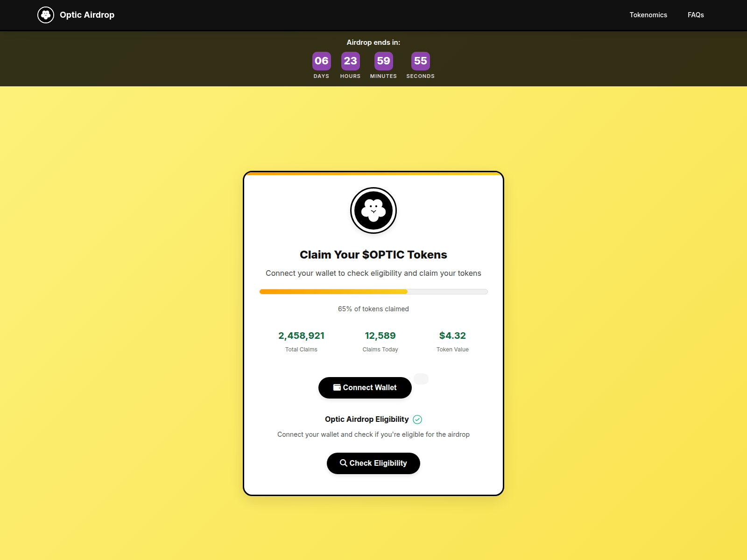Screen dimensions: 747x560
Task: Click the magnifier icon on Check Eligibility button
Action: coord(344,463)
